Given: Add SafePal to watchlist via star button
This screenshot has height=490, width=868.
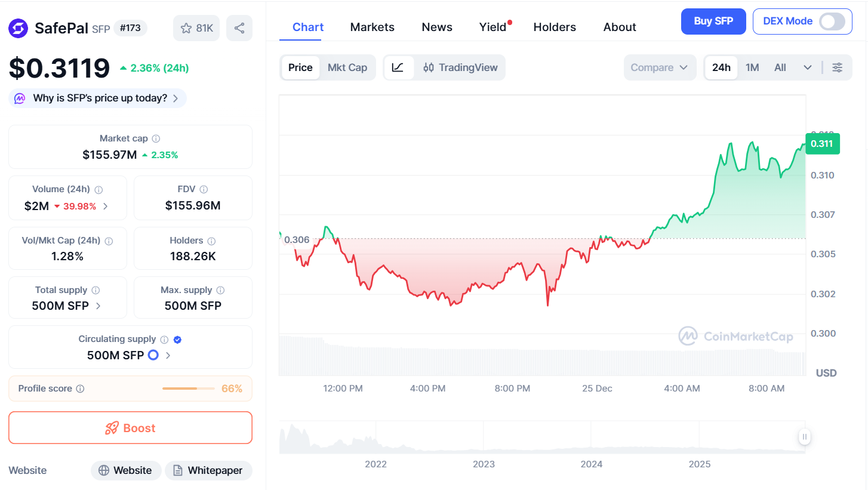Looking at the screenshot, I should pos(196,28).
